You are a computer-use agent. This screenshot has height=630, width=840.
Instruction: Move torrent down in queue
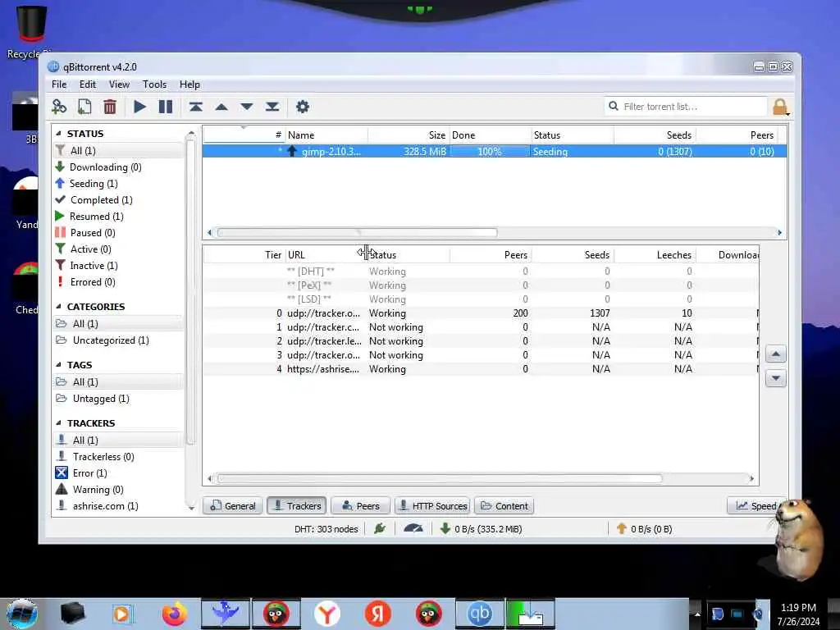coord(246,107)
